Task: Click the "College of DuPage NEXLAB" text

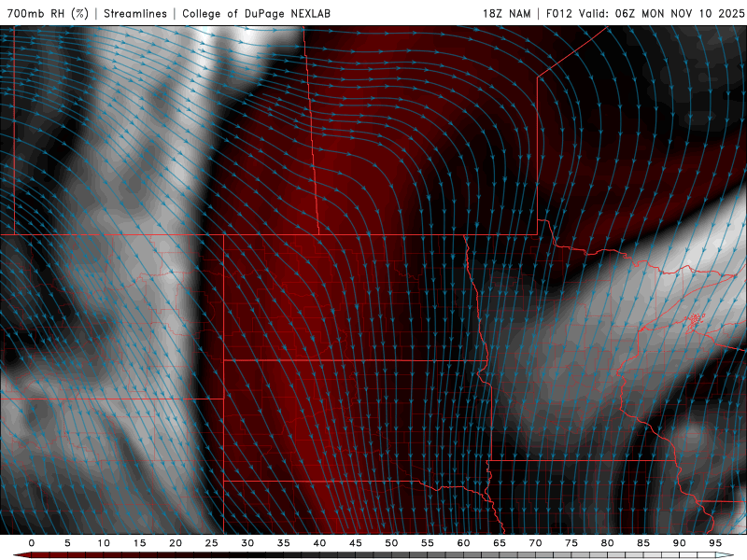Action: [256, 13]
